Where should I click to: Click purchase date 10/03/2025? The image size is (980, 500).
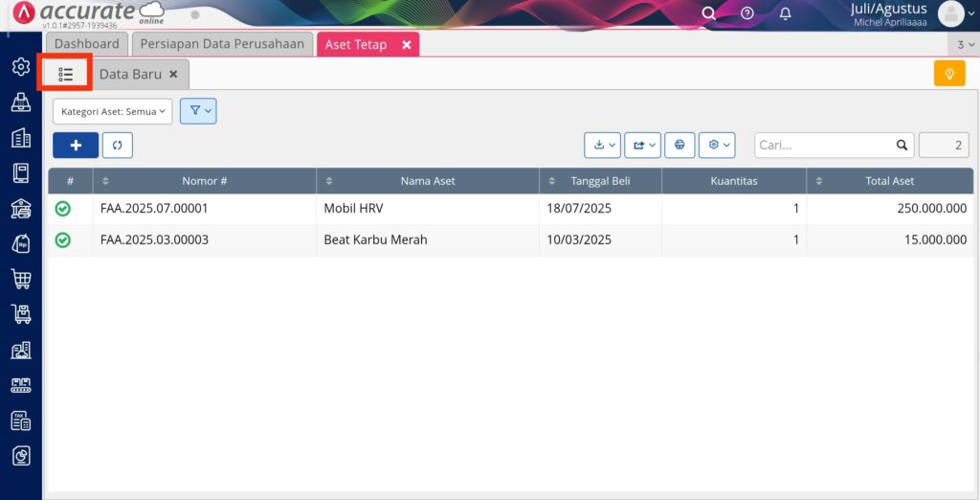pos(579,239)
